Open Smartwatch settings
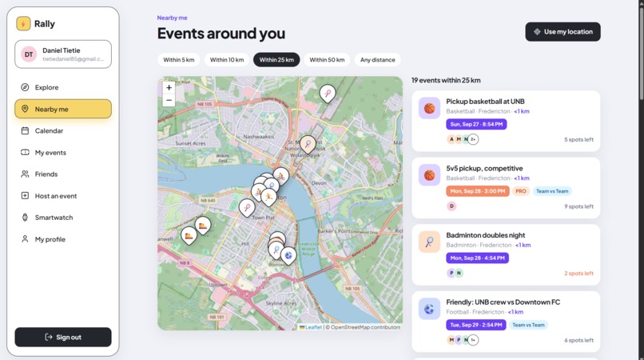This screenshot has width=644, height=360. coord(63,218)
